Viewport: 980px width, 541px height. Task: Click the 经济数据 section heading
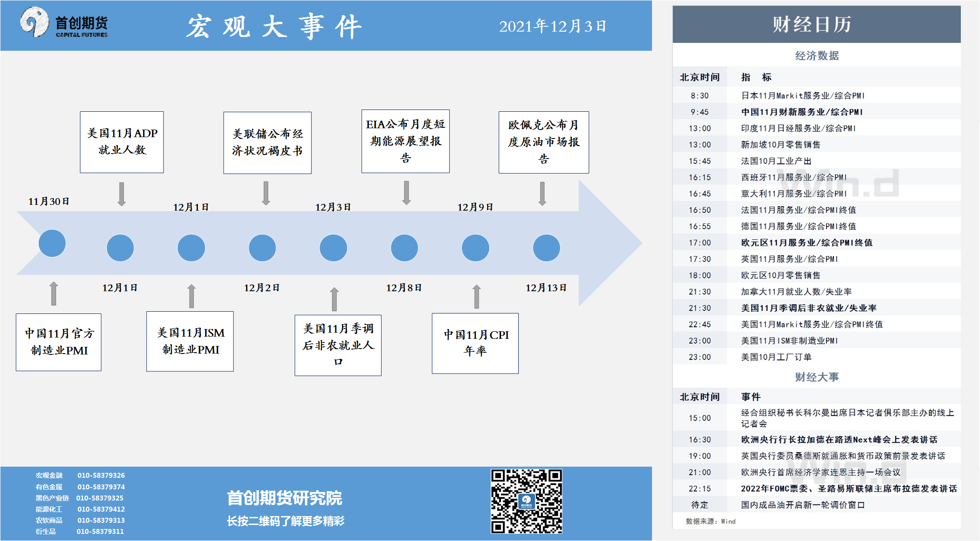point(817,56)
